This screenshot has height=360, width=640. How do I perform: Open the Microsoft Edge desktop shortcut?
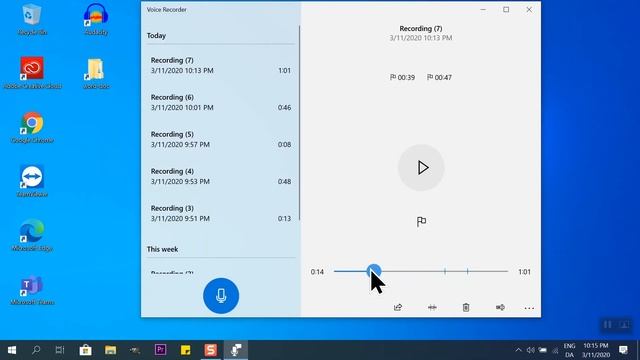point(32,235)
